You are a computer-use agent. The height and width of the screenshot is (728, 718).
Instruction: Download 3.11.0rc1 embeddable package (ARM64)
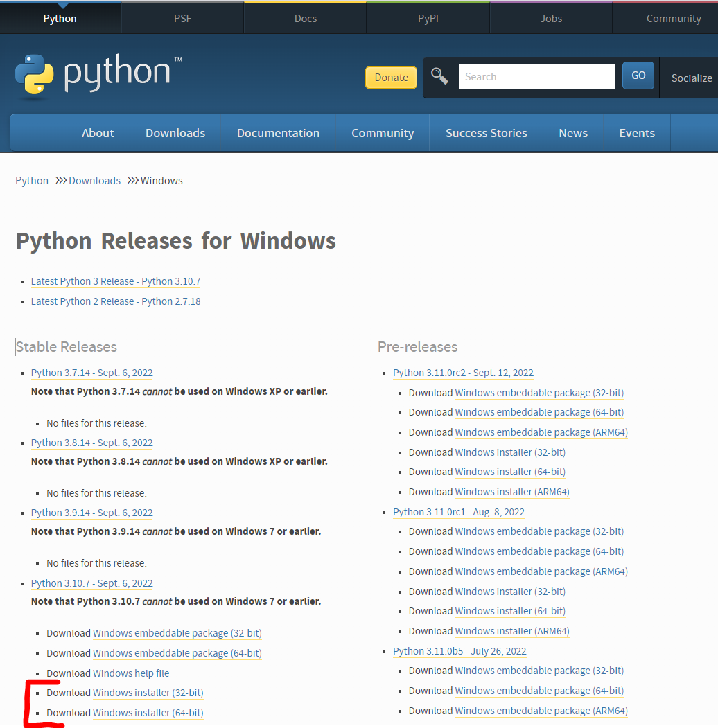point(541,571)
